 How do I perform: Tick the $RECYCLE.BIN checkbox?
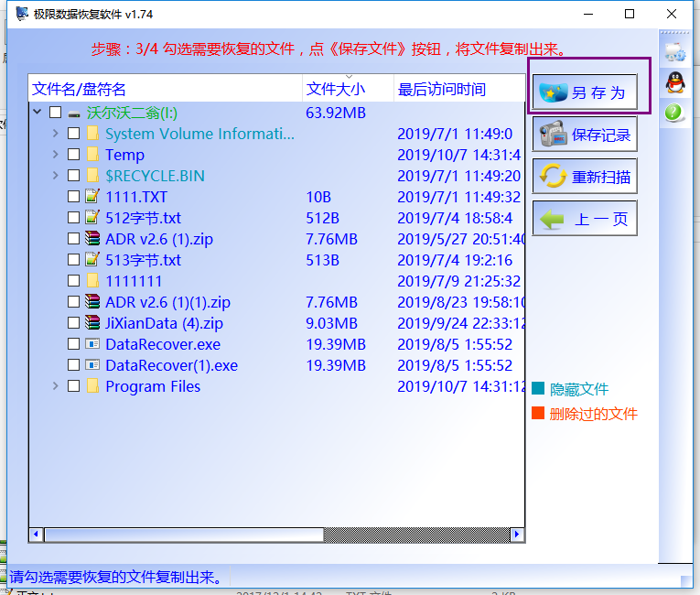pyautogui.click(x=74, y=175)
